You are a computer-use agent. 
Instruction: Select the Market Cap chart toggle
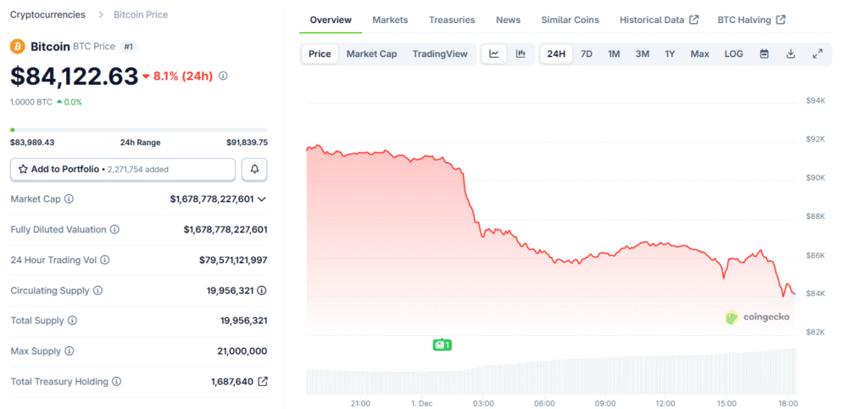371,53
